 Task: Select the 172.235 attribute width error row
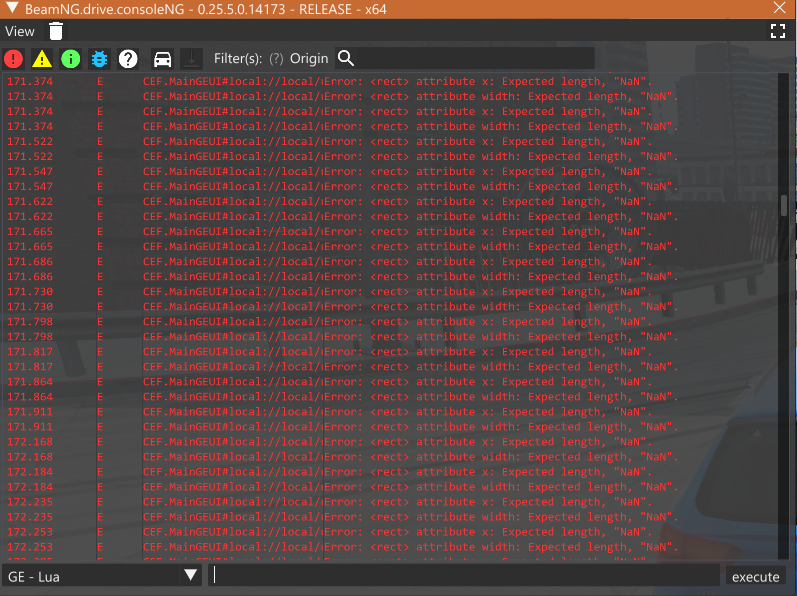(x=391, y=517)
